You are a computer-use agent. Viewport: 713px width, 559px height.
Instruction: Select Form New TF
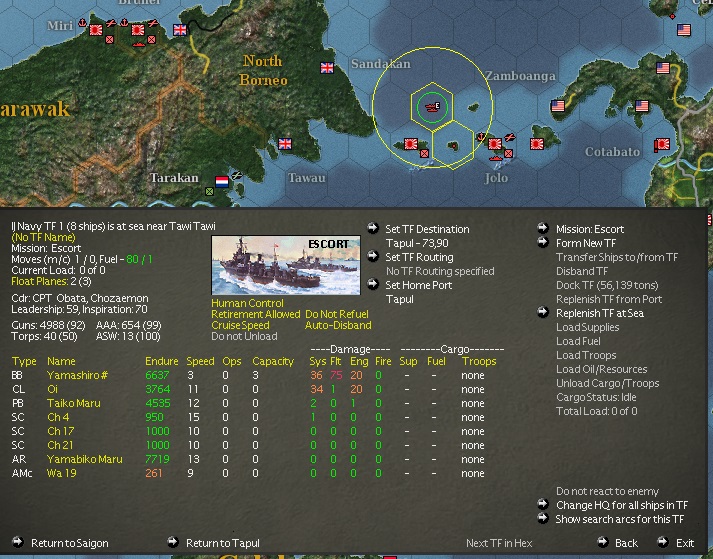coord(586,243)
